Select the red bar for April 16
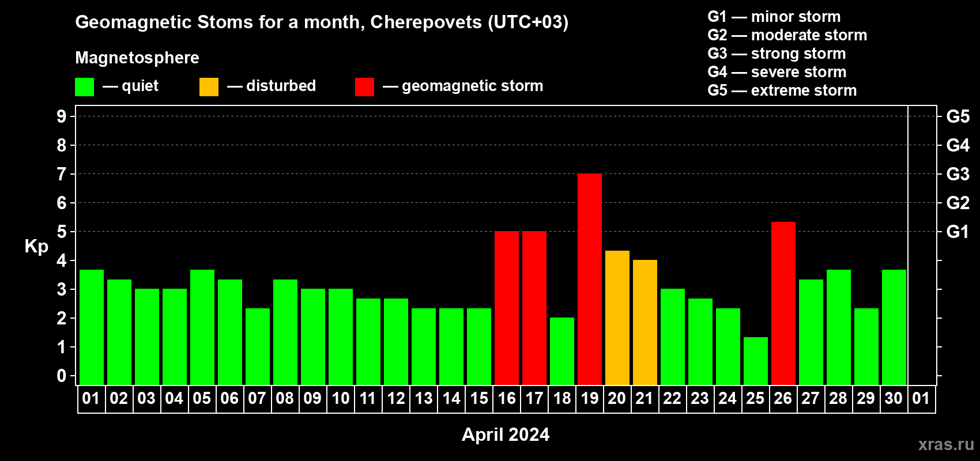The height and width of the screenshot is (461, 980). coord(507,308)
